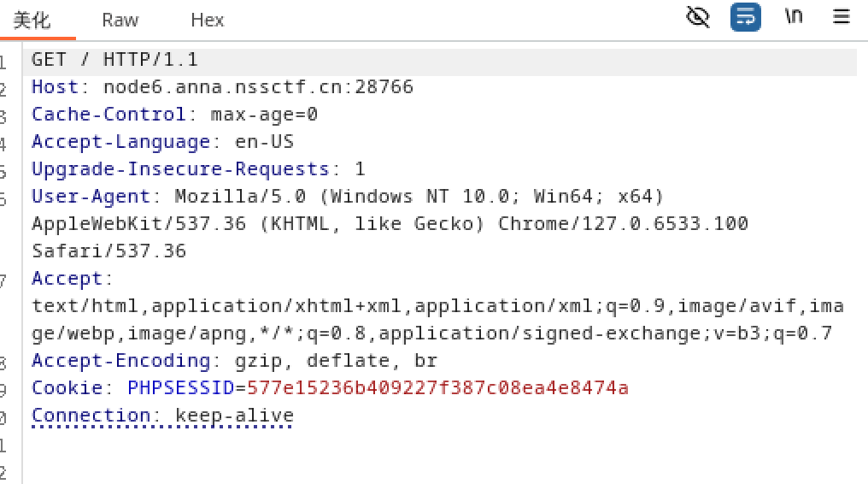Click the Safari/537.36 text line
Viewport: 868px width, 484px height.
tap(108, 251)
